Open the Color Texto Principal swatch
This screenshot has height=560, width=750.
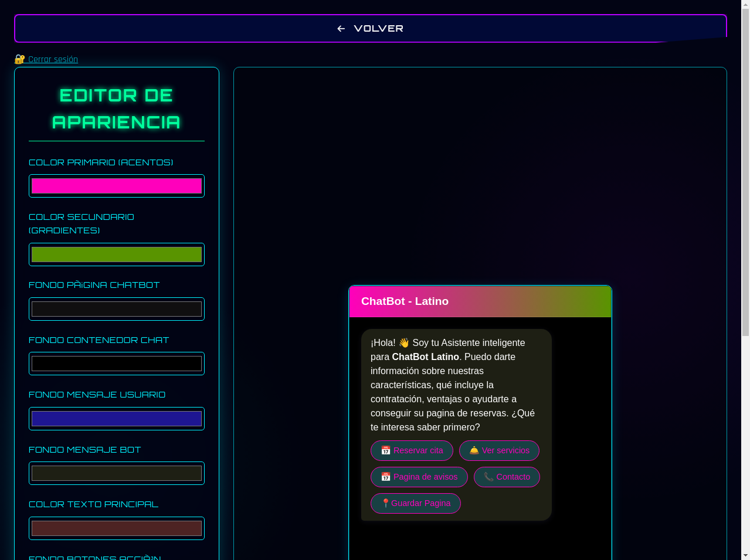(x=116, y=528)
